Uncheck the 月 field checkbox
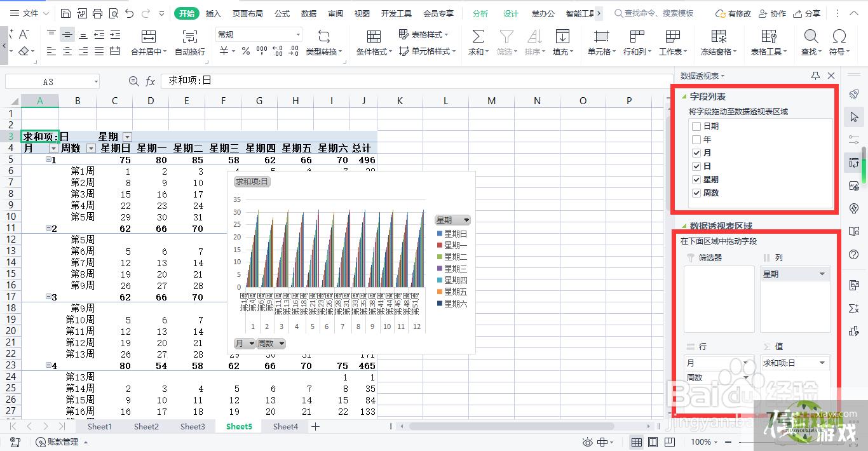This screenshot has width=868, height=451. [x=696, y=153]
